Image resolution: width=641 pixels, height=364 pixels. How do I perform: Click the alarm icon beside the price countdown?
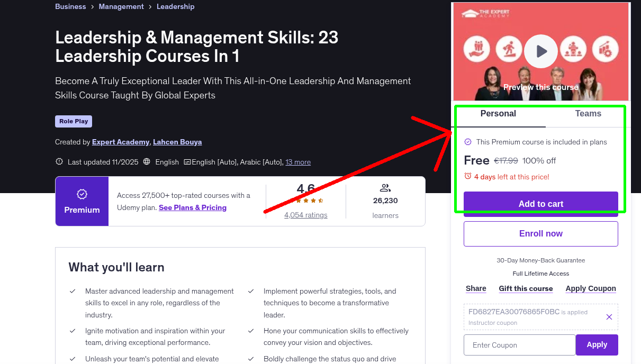(x=467, y=176)
